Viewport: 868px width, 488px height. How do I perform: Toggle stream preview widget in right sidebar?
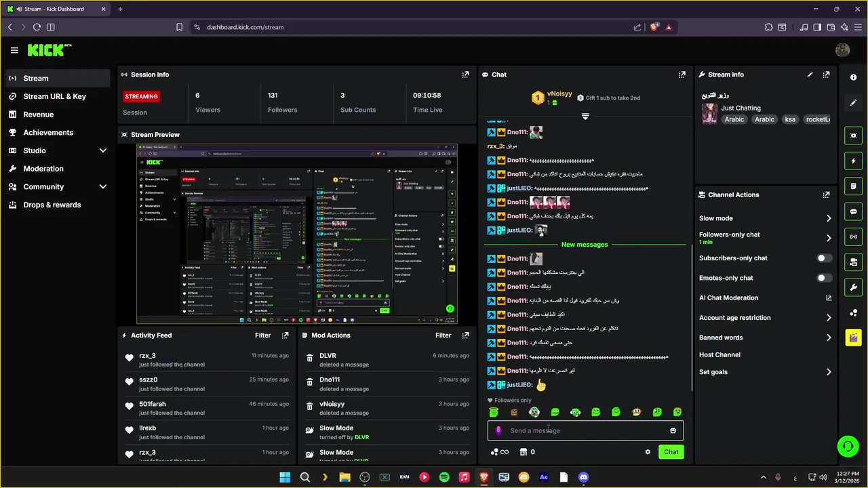(x=853, y=136)
